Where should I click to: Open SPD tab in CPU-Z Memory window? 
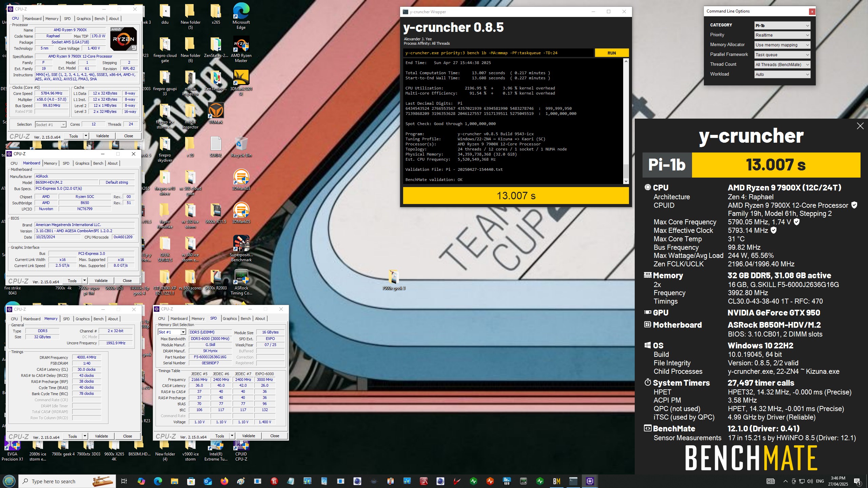[x=66, y=319]
